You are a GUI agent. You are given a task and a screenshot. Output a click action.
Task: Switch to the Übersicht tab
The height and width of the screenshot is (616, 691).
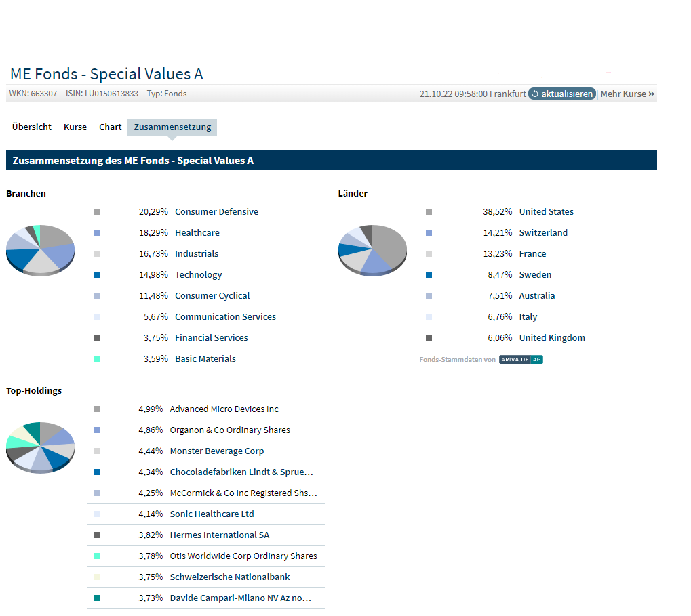pos(31,127)
